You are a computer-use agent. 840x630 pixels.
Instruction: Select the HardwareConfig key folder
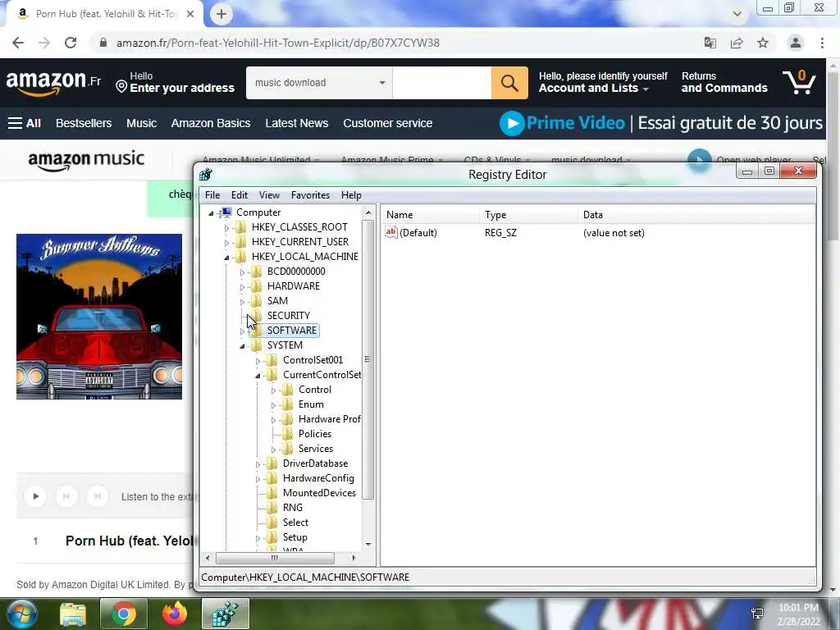pos(318,478)
